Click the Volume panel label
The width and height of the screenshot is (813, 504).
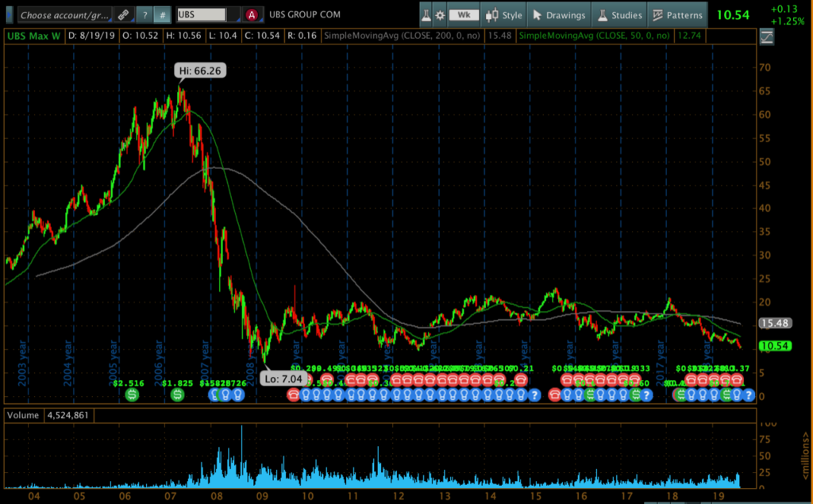click(23, 415)
